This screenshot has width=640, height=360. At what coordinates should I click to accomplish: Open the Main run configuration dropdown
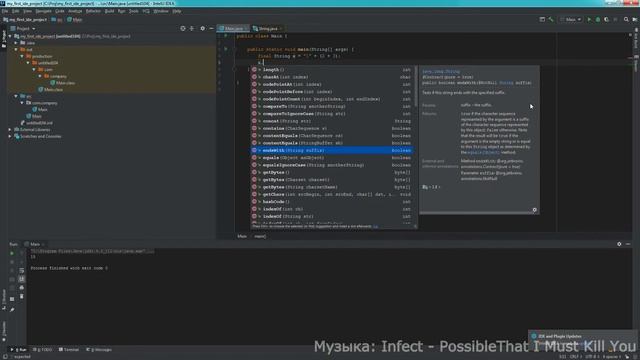[x=571, y=19]
